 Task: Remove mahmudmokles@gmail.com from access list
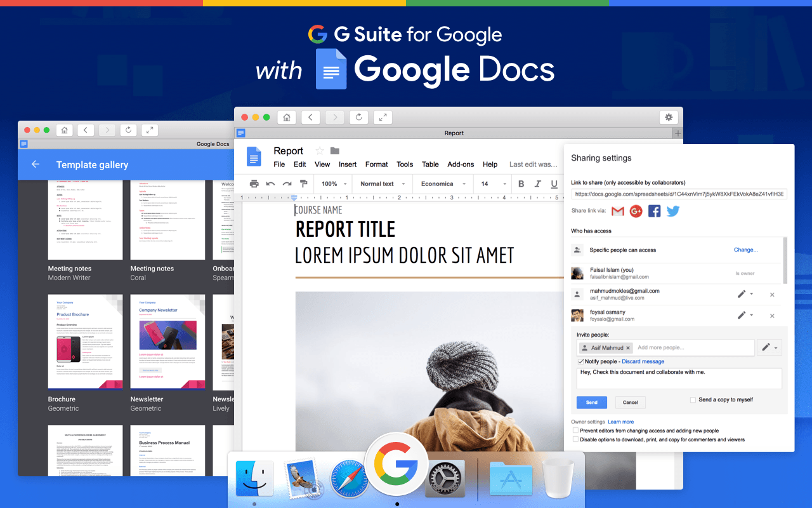click(x=772, y=295)
